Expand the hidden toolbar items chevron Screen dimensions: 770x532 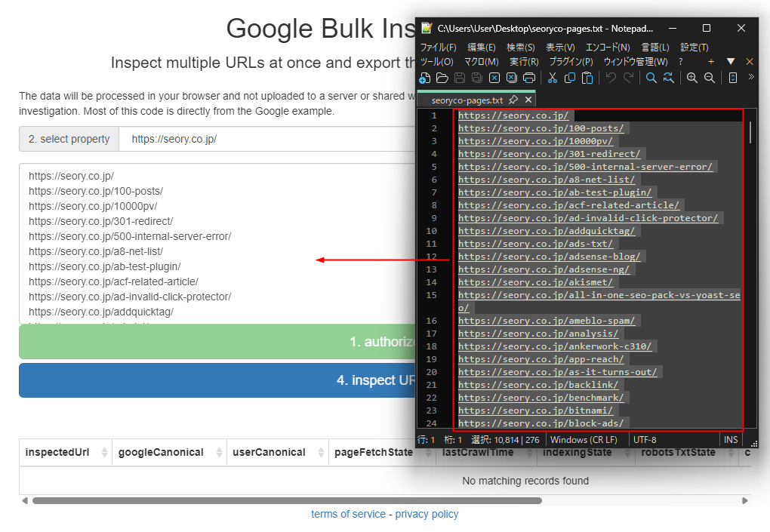(x=751, y=77)
